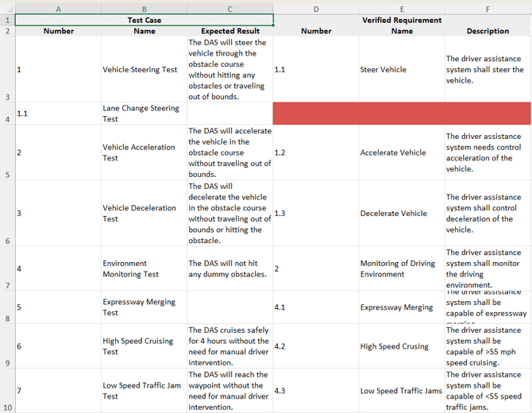The image size is (532, 413).
Task: Select row 10 header
Action: coord(7,391)
